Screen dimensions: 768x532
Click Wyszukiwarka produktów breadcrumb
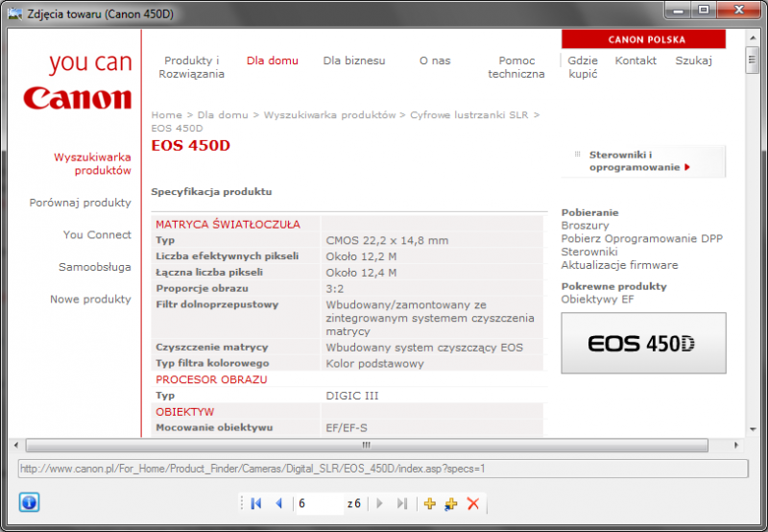pyautogui.click(x=329, y=115)
